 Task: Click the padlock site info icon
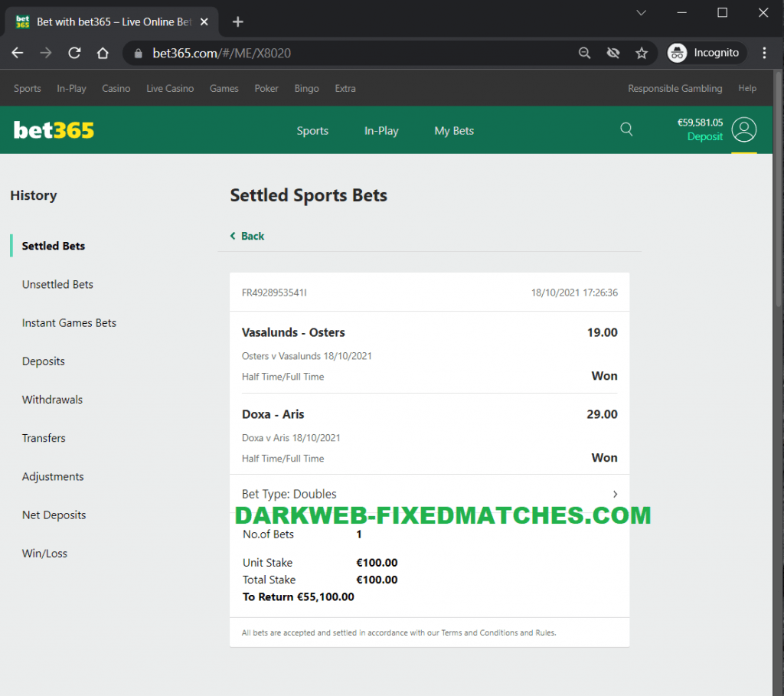139,53
